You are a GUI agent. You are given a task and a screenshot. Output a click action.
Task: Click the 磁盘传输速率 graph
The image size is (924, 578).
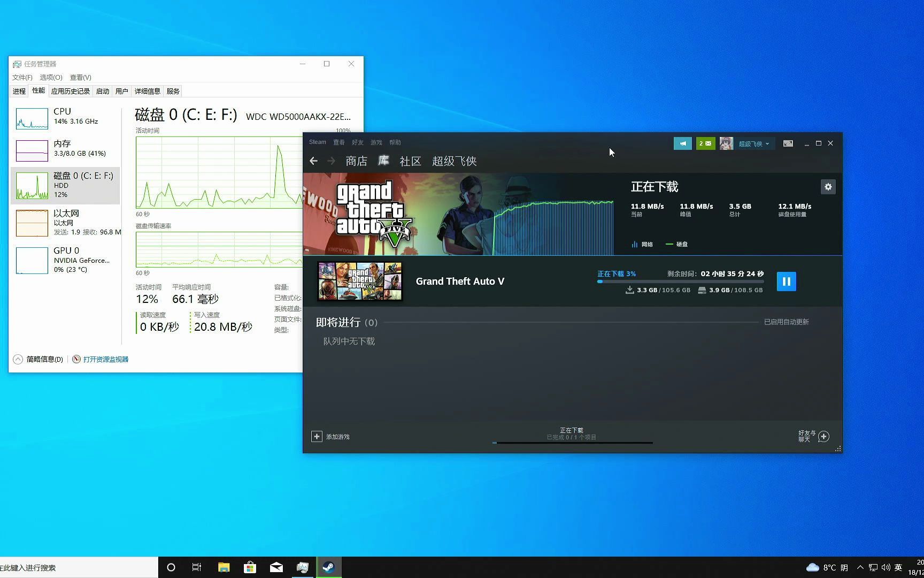click(x=219, y=249)
